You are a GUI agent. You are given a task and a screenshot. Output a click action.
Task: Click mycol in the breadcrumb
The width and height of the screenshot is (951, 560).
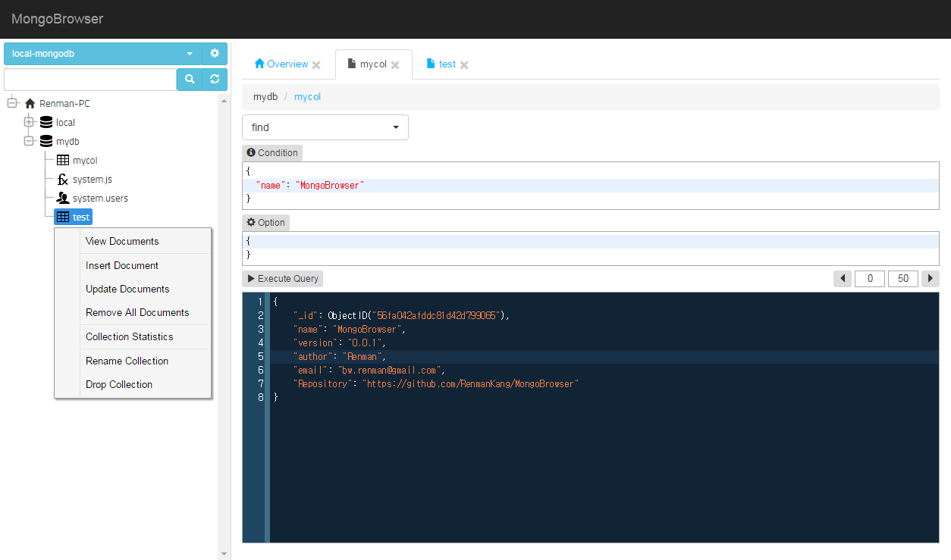coord(308,97)
